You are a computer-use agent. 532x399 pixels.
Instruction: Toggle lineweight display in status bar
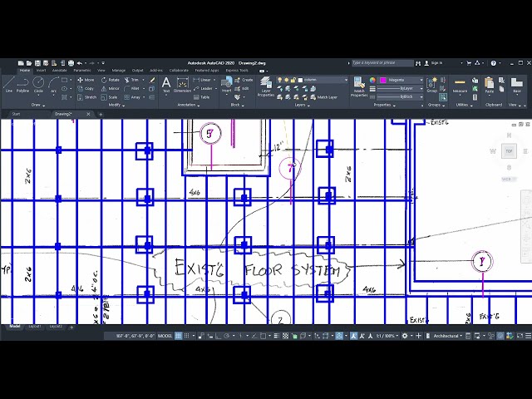point(277,336)
